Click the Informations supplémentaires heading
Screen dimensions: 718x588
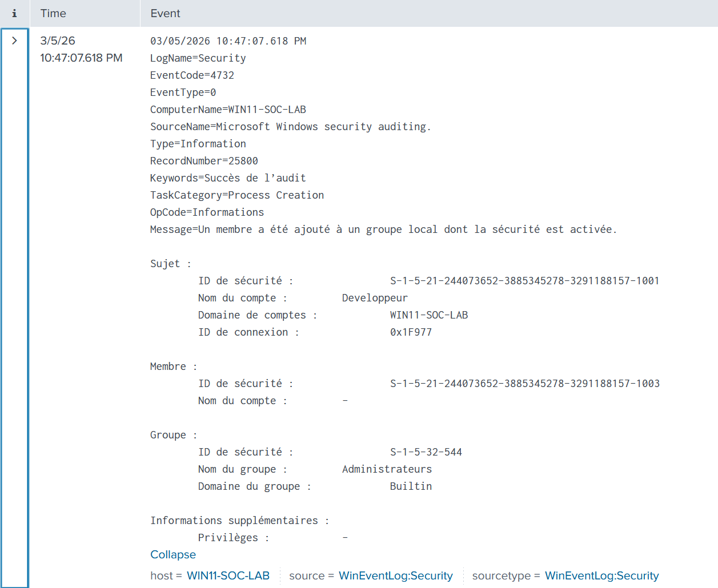(x=239, y=521)
